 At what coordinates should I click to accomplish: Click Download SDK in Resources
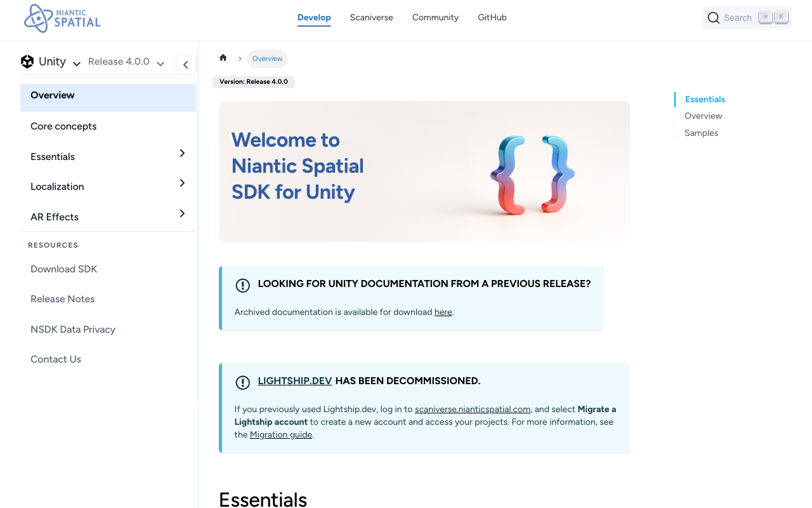click(x=63, y=269)
